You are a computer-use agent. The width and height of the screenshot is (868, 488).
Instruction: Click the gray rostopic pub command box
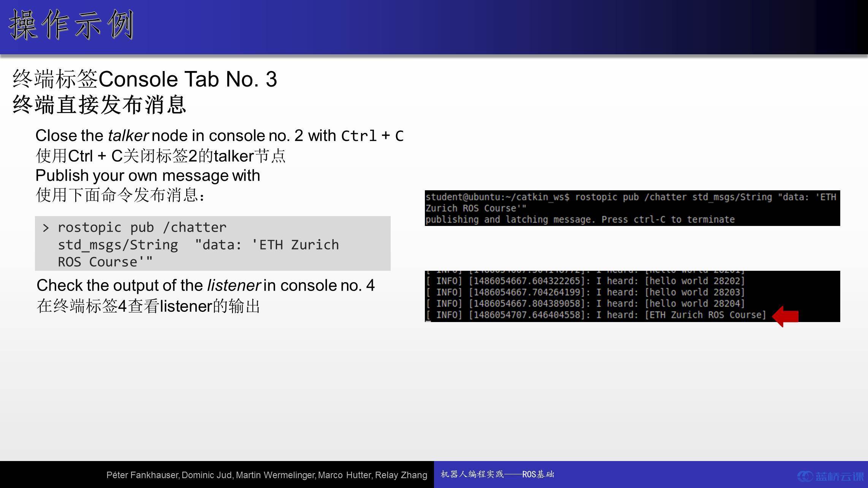(212, 243)
